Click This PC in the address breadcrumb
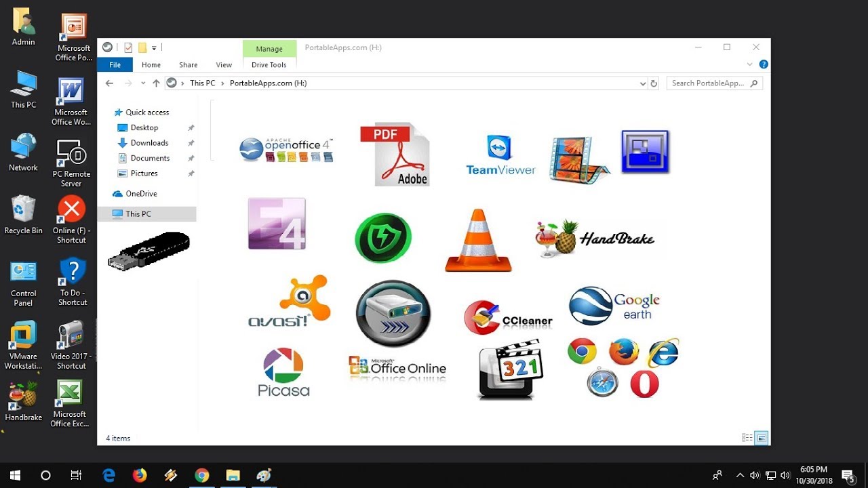 [x=202, y=83]
